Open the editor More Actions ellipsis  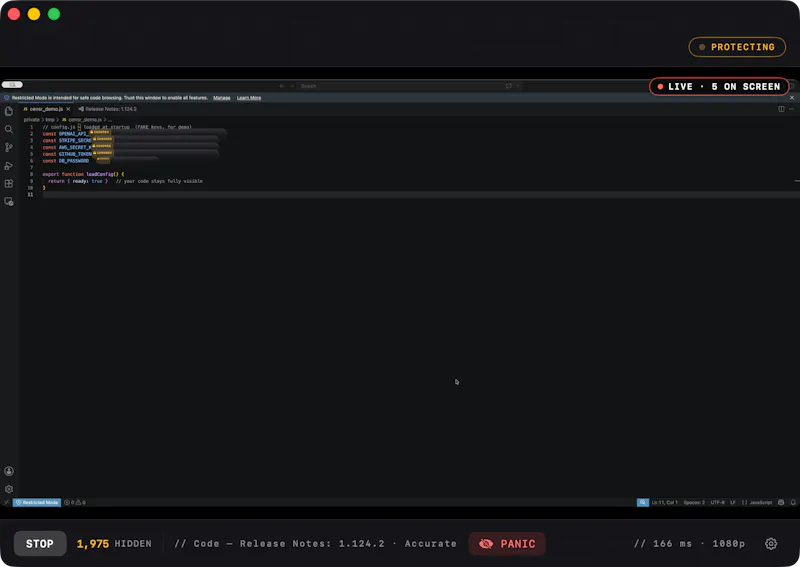(x=791, y=109)
